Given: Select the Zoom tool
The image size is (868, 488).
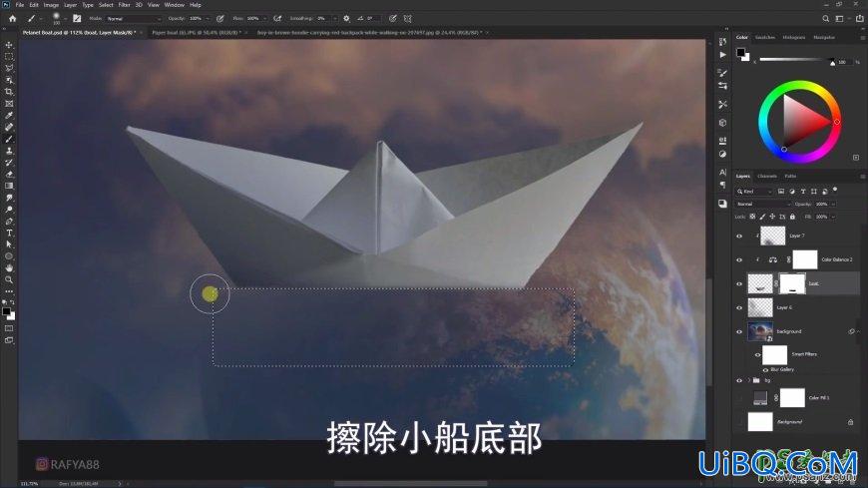Looking at the screenshot, I should 9,279.
